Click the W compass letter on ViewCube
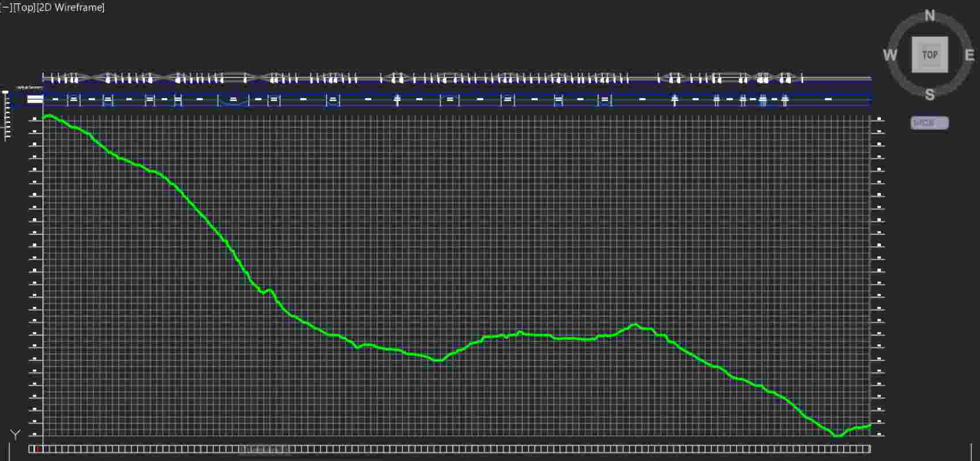 (889, 55)
